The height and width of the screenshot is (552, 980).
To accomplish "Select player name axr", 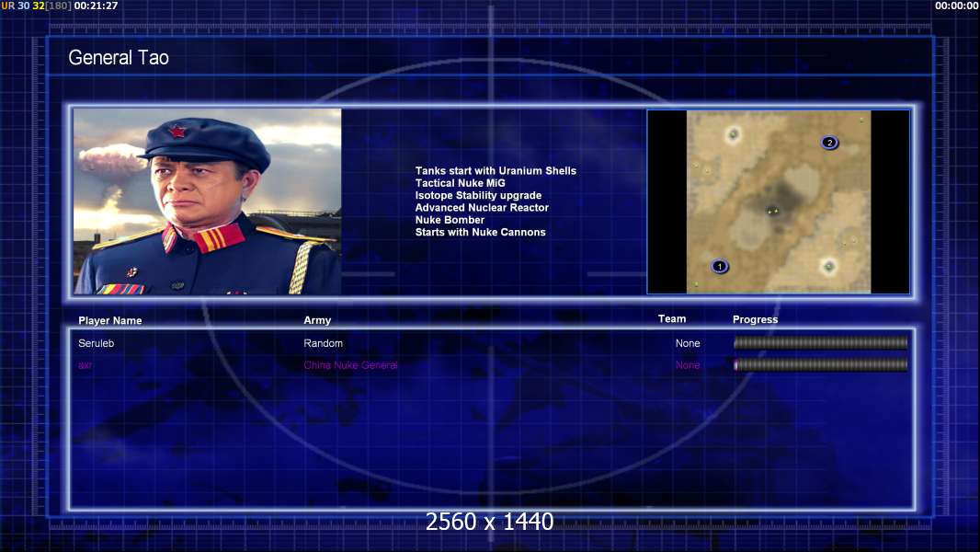I will click(x=85, y=365).
